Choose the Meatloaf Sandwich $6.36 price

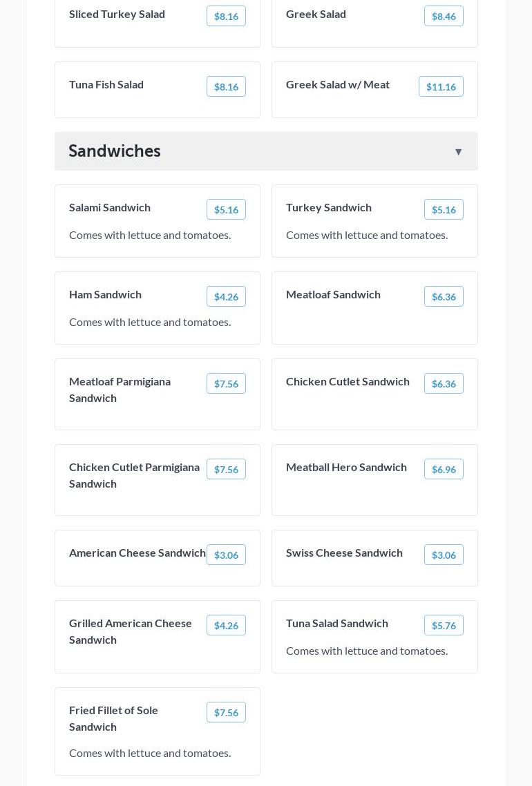(x=444, y=296)
